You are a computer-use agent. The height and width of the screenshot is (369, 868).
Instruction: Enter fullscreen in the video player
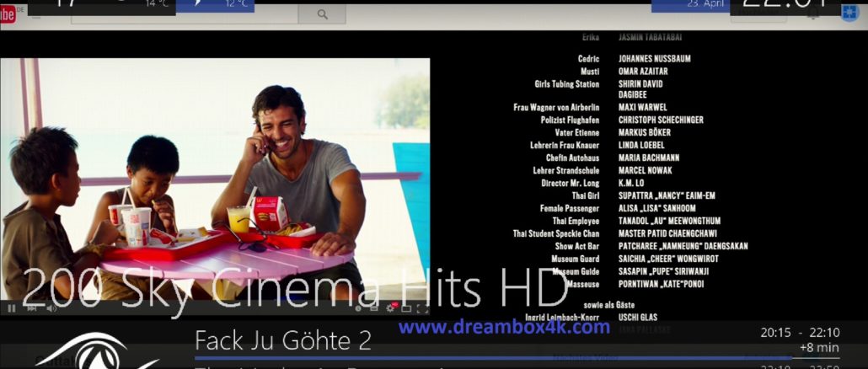pos(422,308)
